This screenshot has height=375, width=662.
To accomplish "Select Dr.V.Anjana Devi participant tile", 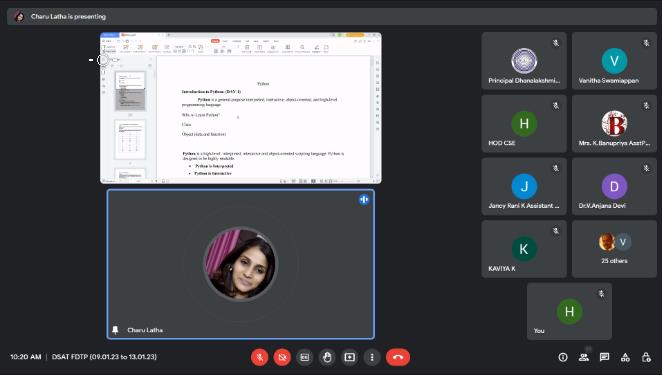I will [x=614, y=186].
